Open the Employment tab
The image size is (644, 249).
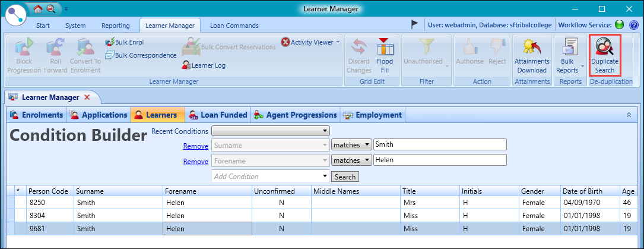point(373,115)
